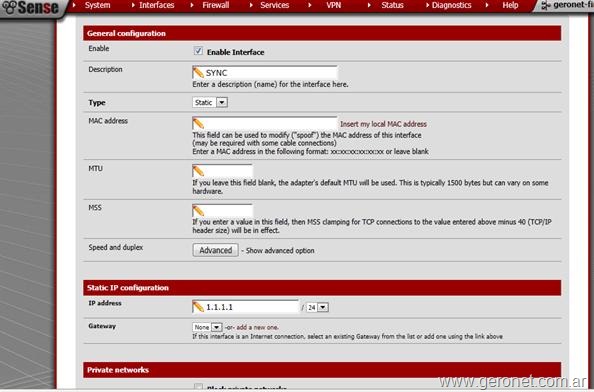Click the IP address field with 1.1.1.1

click(x=246, y=307)
